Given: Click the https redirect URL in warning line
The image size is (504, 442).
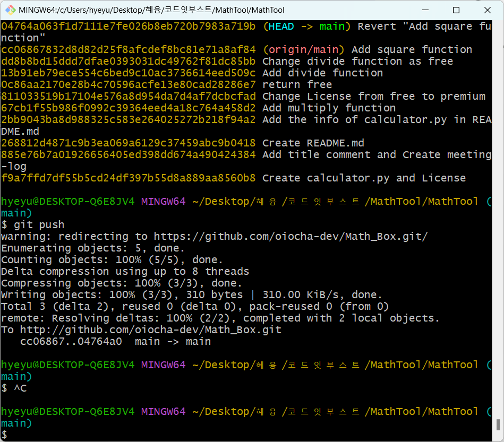Looking at the screenshot, I should point(291,236).
